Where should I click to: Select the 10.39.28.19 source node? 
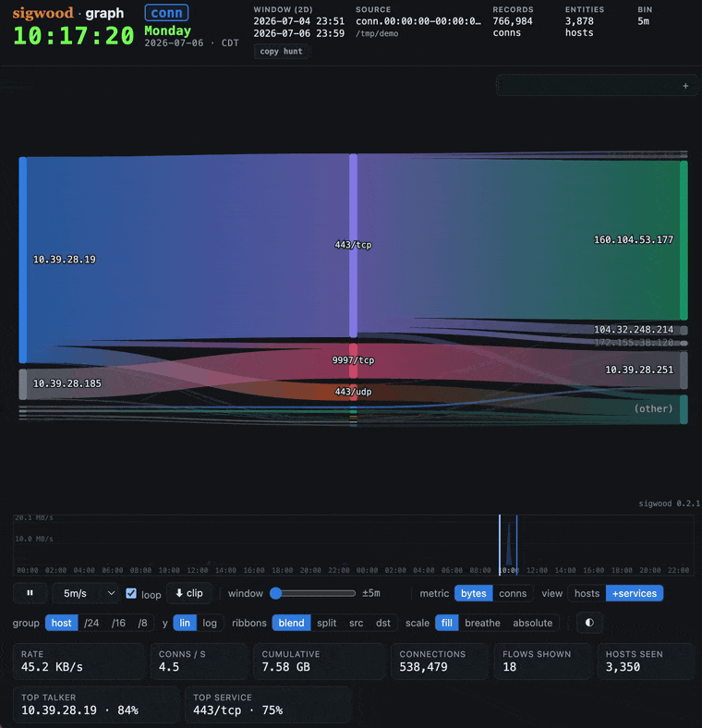pos(23,260)
